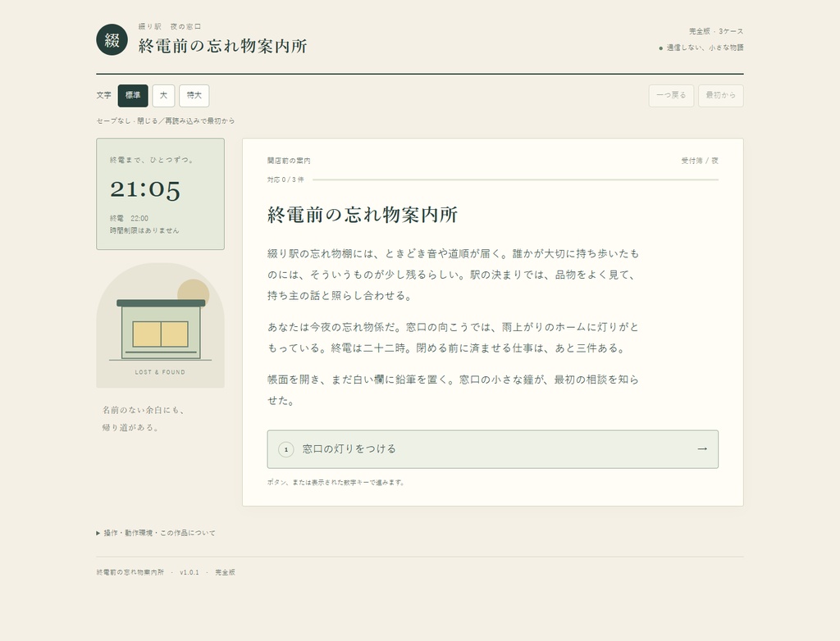The width and height of the screenshot is (840, 641).
Task: Click the footer version v1.0.1 text
Action: click(189, 572)
